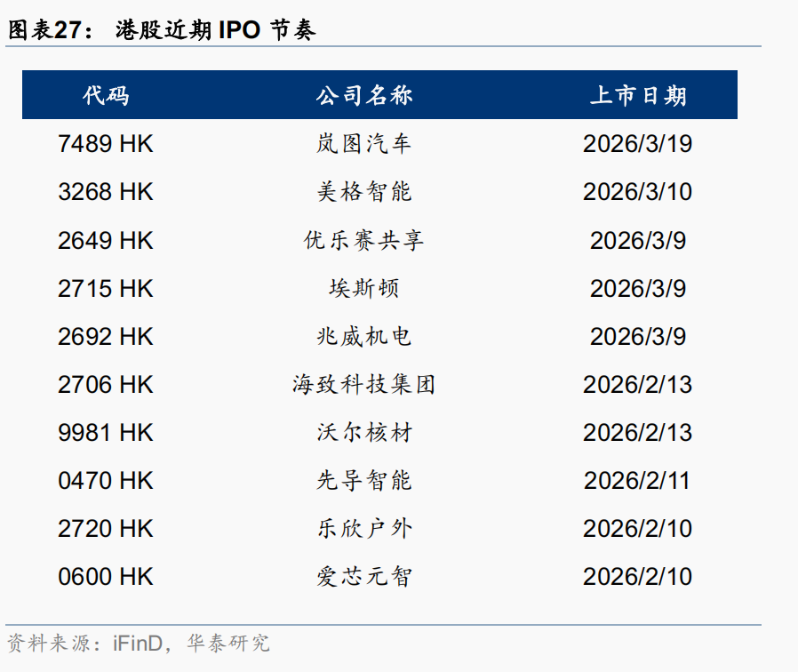Select the 上市日期 column header

pos(642,96)
